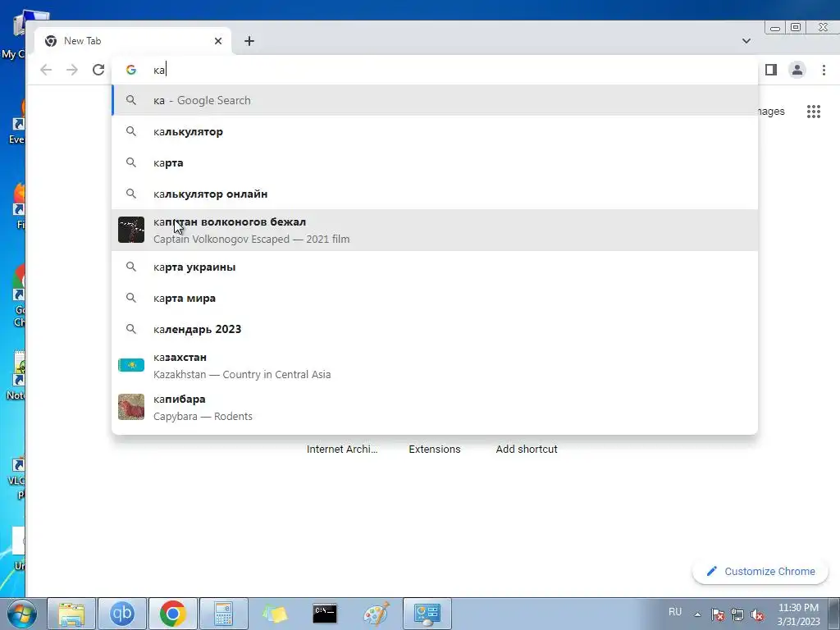Screen dimensions: 840x630
Task: Click the Kazakhstan flag thumbnail
Action: pyautogui.click(x=131, y=365)
